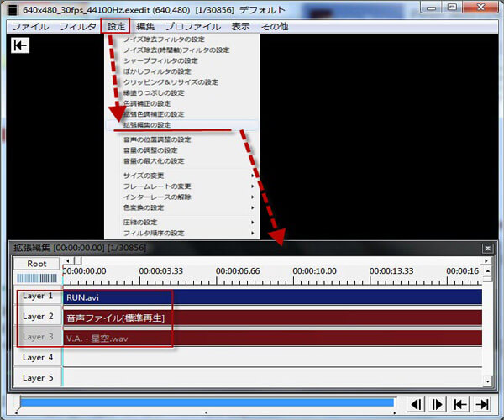Expand the 色変換の設定 submenu
This screenshot has height=420, width=504.
click(182, 207)
